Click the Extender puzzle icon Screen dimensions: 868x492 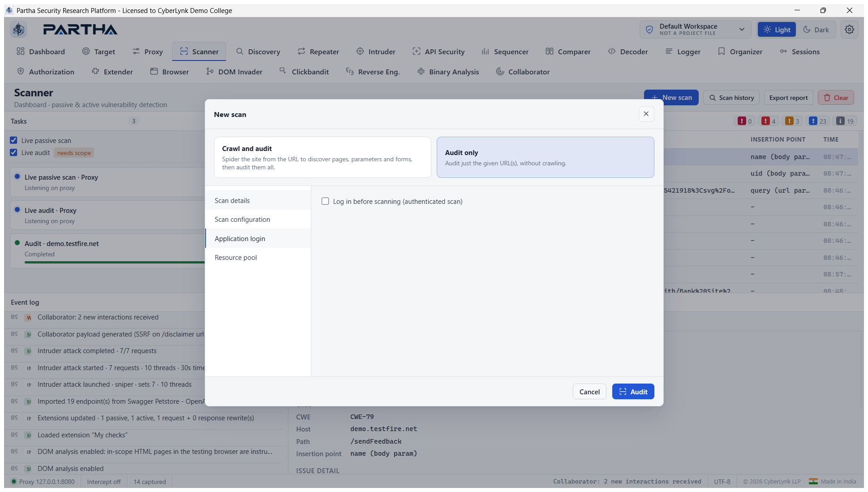point(95,71)
